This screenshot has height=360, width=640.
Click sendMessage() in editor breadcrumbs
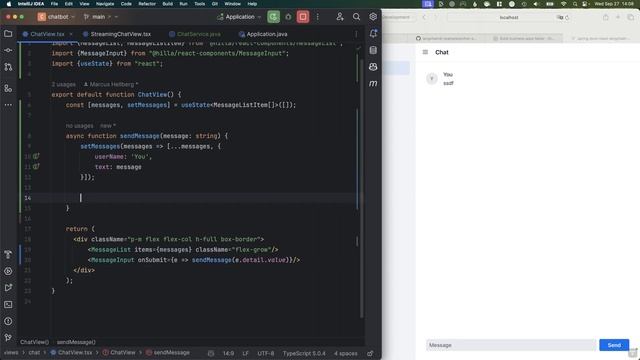click(x=76, y=342)
